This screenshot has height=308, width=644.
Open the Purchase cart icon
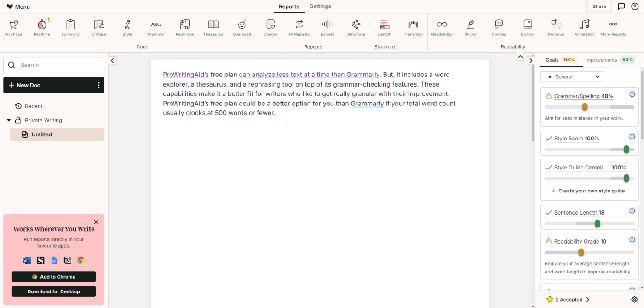[x=13, y=28]
